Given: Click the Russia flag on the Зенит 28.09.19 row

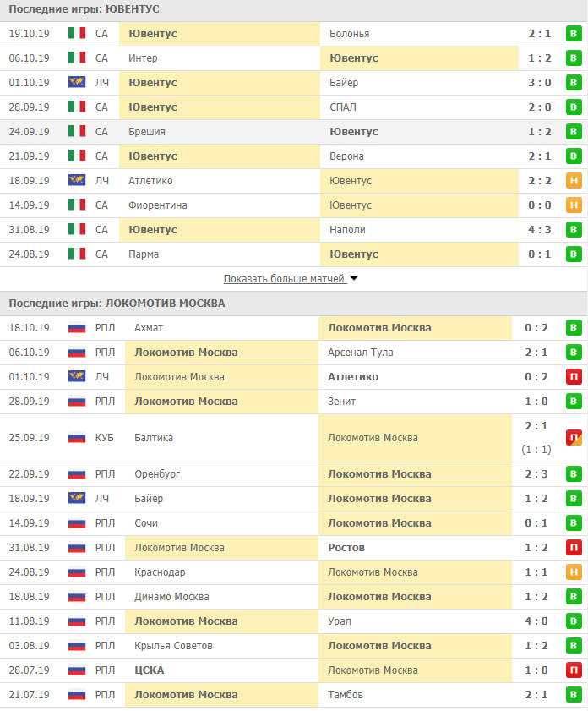Looking at the screenshot, I should tap(77, 402).
